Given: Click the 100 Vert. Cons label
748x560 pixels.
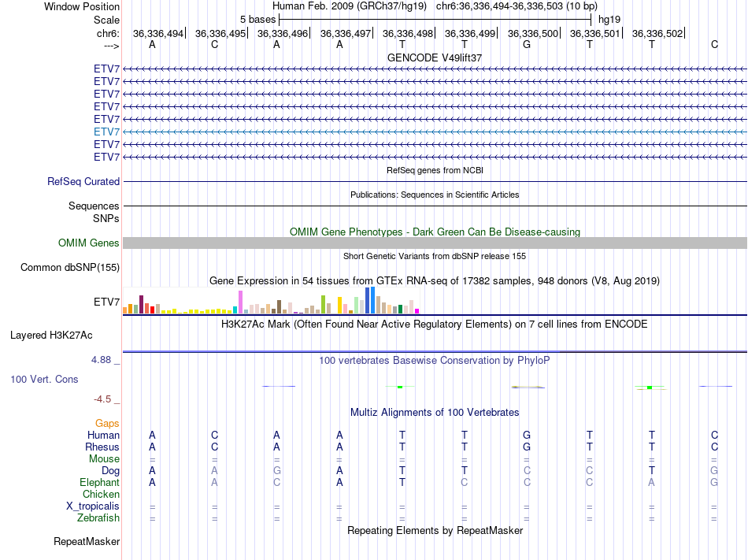Looking at the screenshot, I should pos(44,379).
